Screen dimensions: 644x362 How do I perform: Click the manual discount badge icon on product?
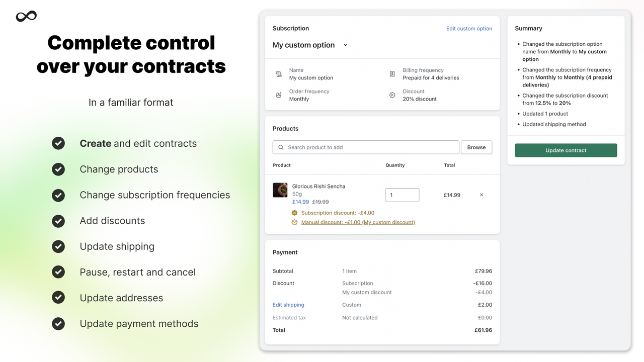(294, 222)
